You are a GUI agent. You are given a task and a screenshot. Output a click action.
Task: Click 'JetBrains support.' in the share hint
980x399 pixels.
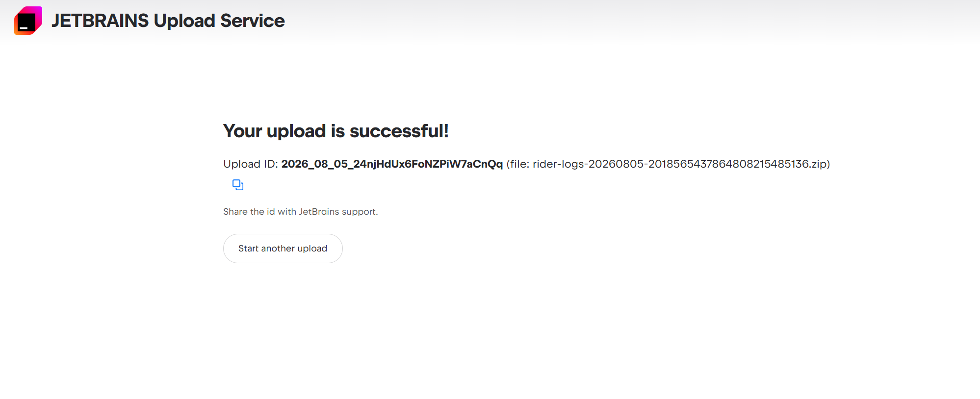click(338, 212)
